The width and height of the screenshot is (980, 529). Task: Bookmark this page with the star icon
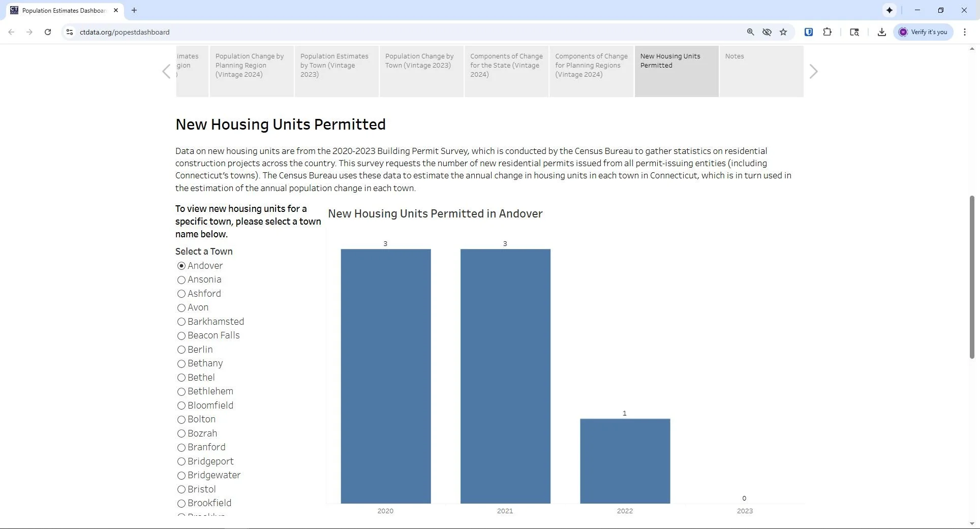pyautogui.click(x=783, y=32)
